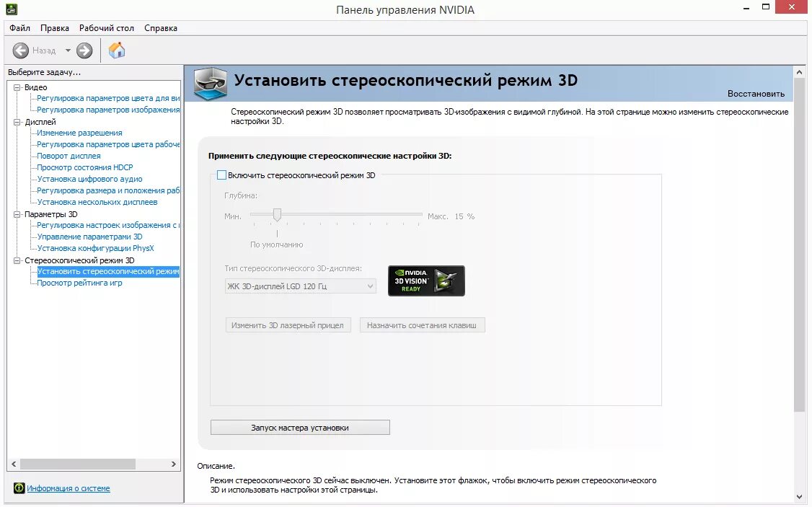Click the Запуск мастера установки button
Image resolution: width=812 pixels, height=507 pixels.
300,427
